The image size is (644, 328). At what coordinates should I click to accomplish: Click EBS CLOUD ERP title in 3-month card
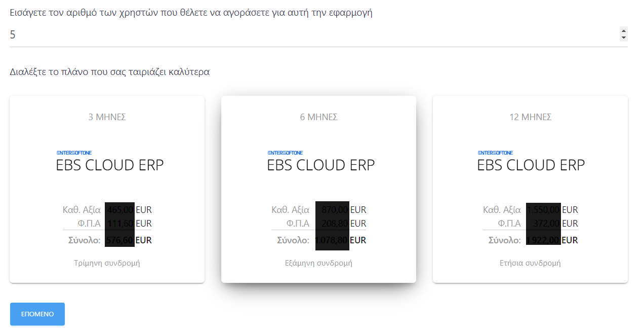tap(110, 165)
